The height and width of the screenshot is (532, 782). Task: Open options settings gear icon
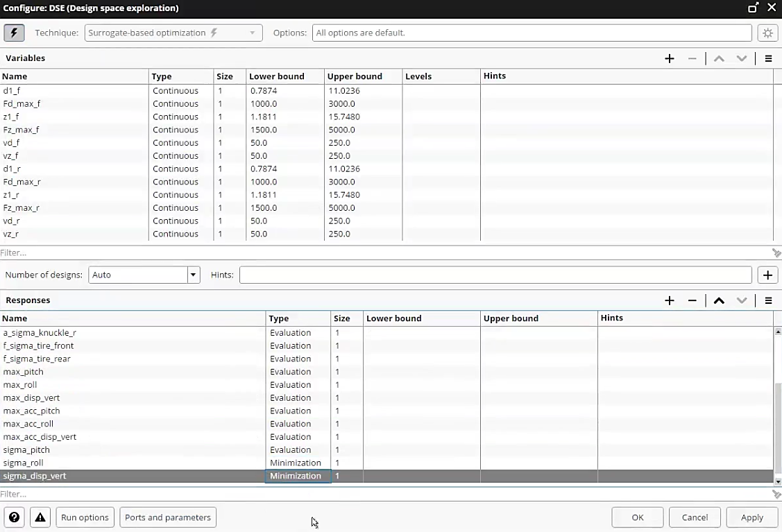[x=767, y=33]
